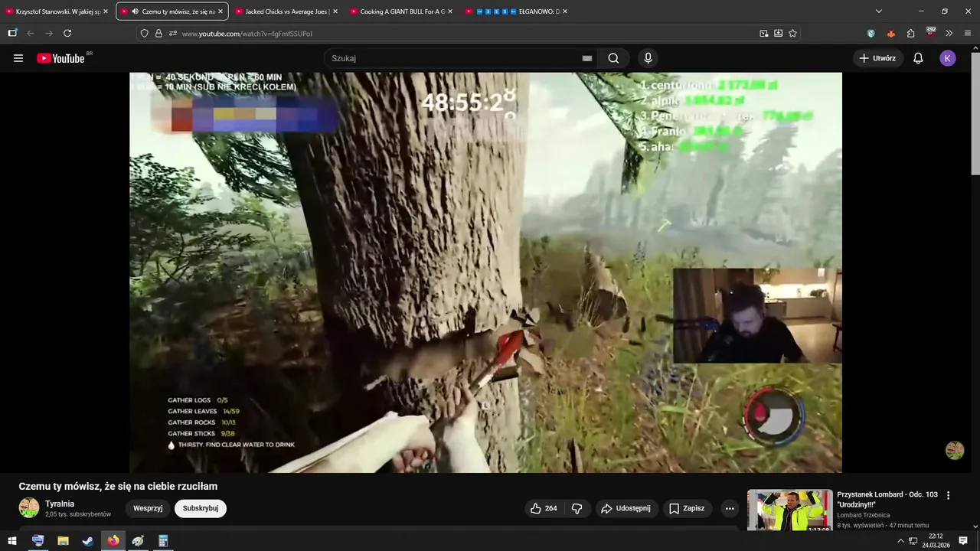980x551 pixels.
Task: Open the picture-in-picture icon in address bar
Action: [x=763, y=33]
